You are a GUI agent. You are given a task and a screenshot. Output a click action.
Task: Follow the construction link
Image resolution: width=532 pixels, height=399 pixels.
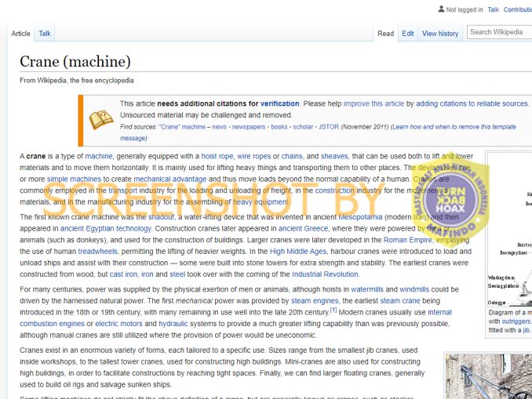334,190
